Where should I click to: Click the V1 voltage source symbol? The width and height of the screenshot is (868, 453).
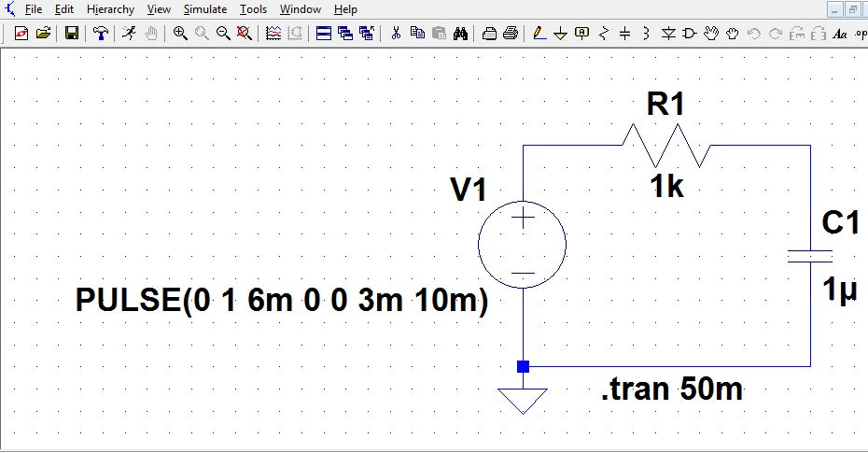(523, 247)
